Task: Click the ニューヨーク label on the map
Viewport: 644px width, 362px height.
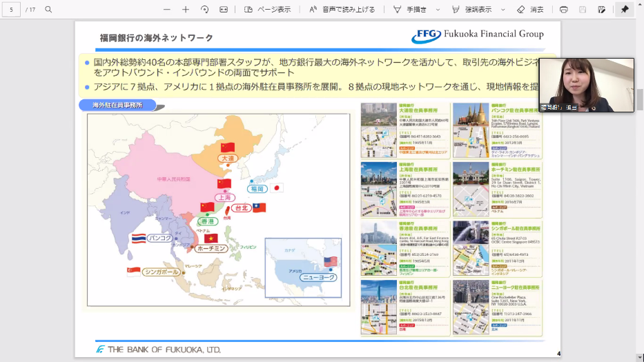Action: (318, 277)
